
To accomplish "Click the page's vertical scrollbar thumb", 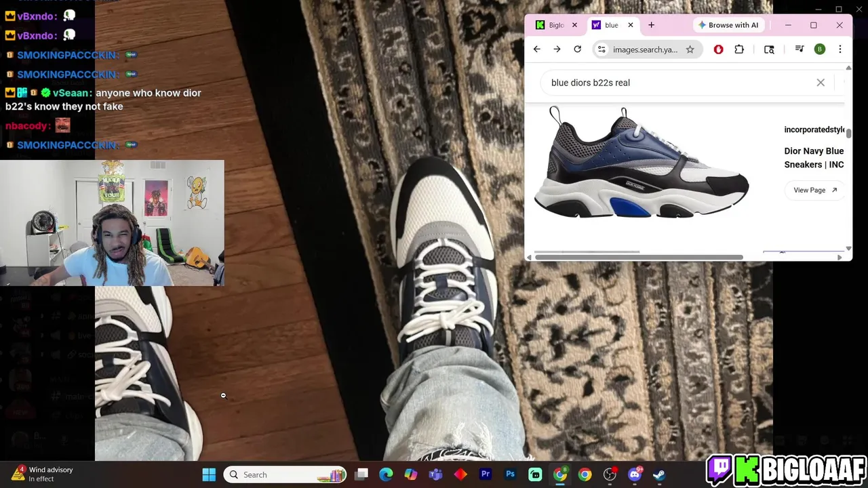I will coord(848,133).
